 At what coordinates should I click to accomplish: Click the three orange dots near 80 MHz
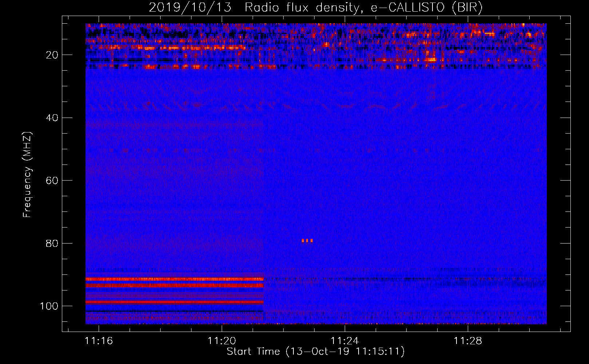pyautogui.click(x=307, y=241)
